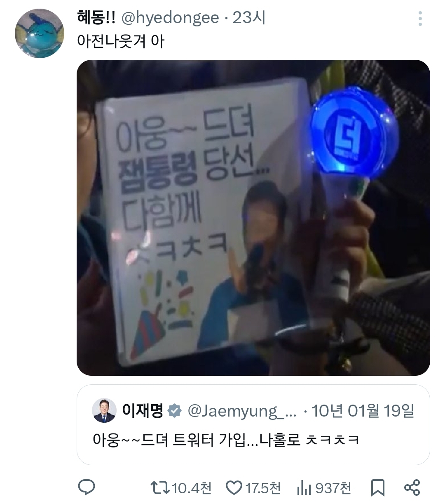Open 이재명 avatar in quoted tweet

click(x=104, y=410)
